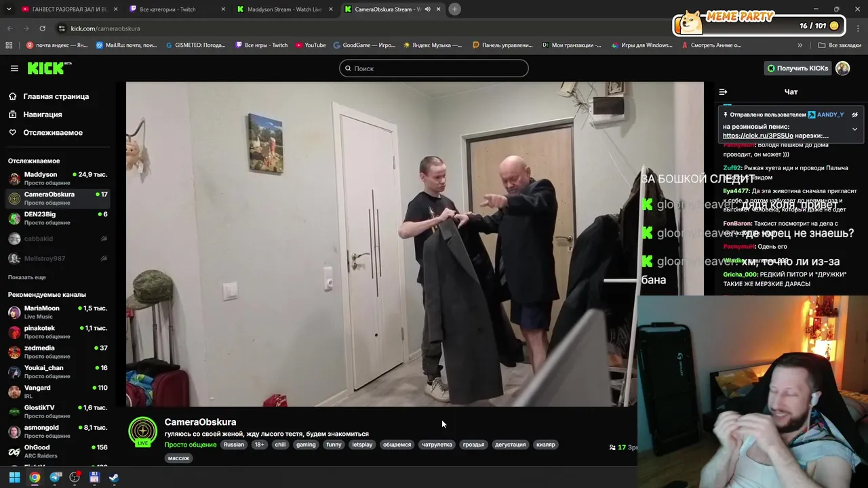Image resolution: width=868 pixels, height=488 pixels.
Task: Go back in browser history
Action: point(9,28)
